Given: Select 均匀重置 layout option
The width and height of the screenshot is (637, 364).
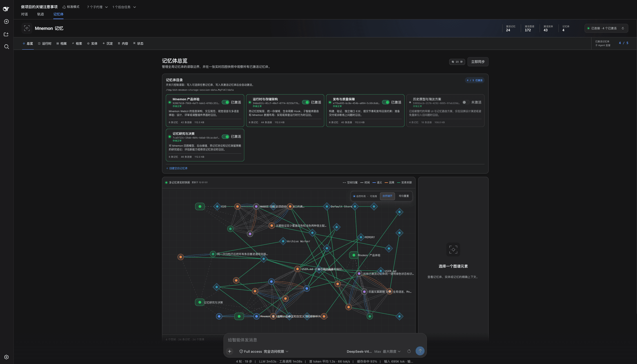Looking at the screenshot, I should coord(404,196).
